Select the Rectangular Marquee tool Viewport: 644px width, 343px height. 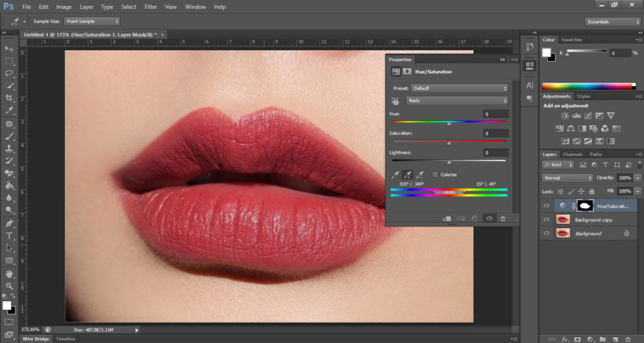[x=9, y=61]
